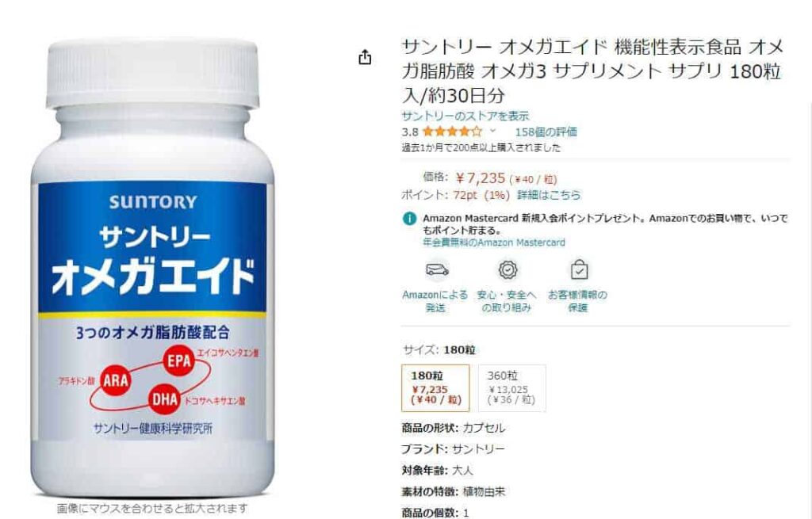Click the 安心・安全への取り組み label
Screen dimensions: 812x519
coord(507,301)
